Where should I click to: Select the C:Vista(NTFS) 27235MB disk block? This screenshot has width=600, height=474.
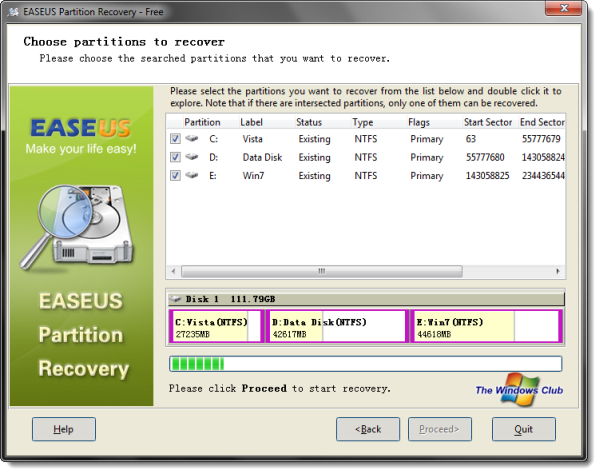coord(216,326)
